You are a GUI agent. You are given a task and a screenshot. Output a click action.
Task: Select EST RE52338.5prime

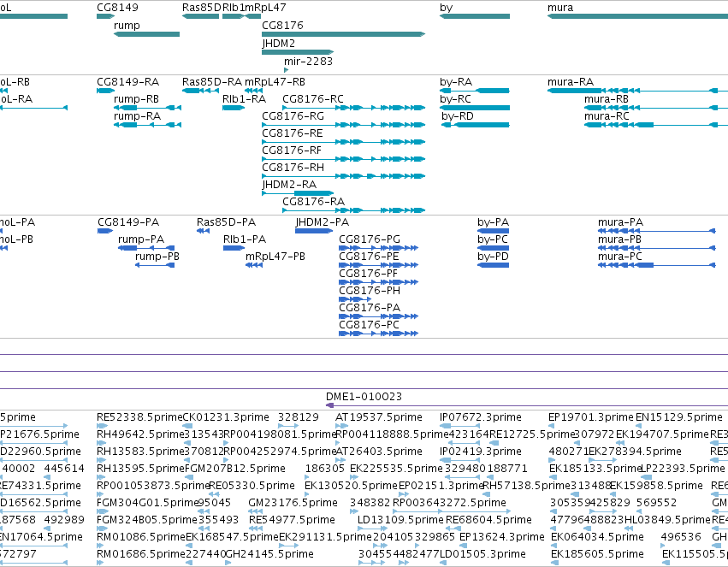(x=139, y=417)
